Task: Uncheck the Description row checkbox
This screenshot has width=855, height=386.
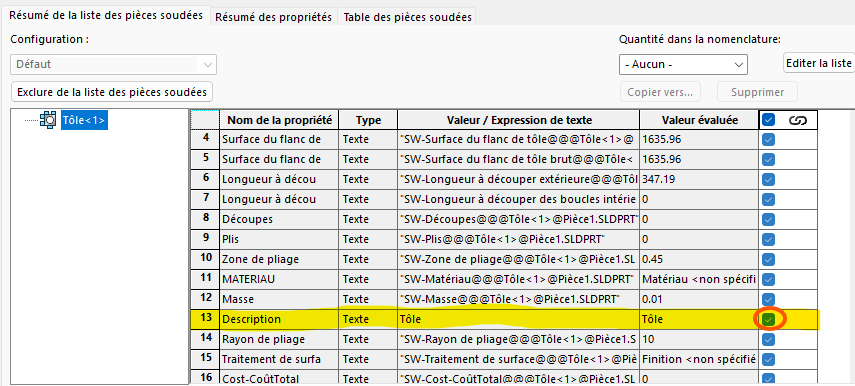Action: [x=768, y=319]
